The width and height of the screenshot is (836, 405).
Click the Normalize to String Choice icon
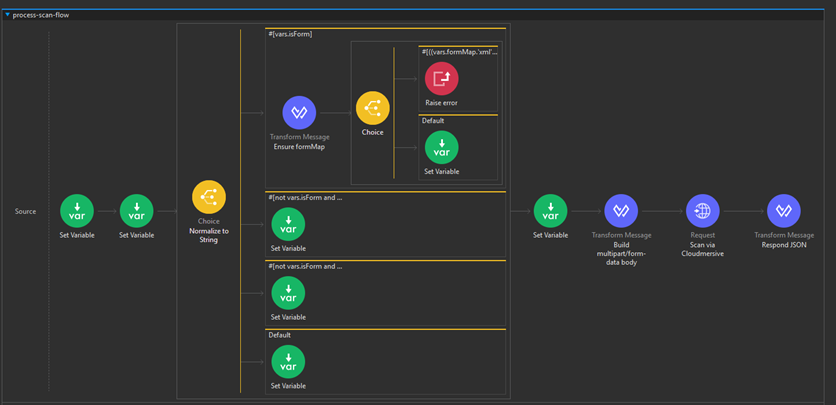point(209,197)
